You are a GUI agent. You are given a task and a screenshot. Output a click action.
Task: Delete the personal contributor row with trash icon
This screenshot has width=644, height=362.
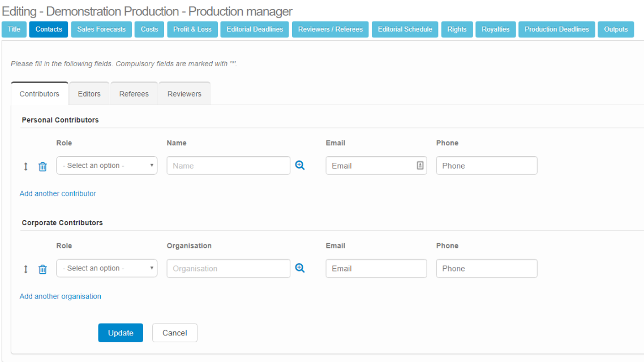(x=42, y=166)
